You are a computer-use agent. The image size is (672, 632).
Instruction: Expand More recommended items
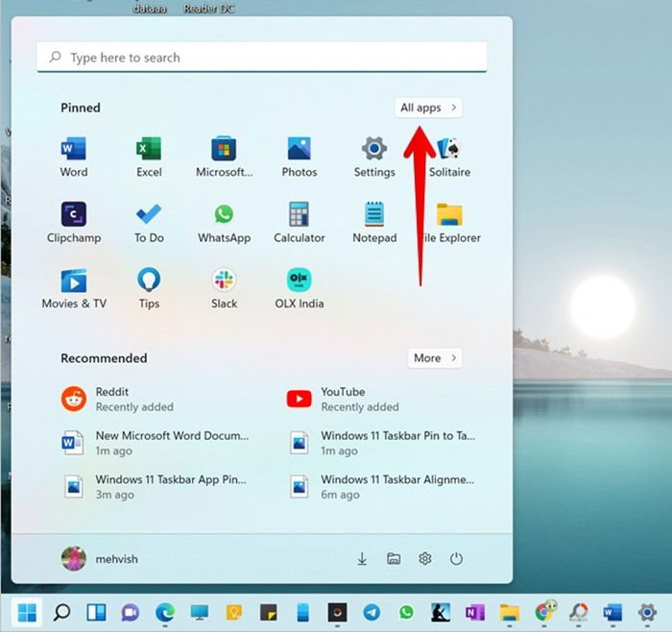[435, 358]
